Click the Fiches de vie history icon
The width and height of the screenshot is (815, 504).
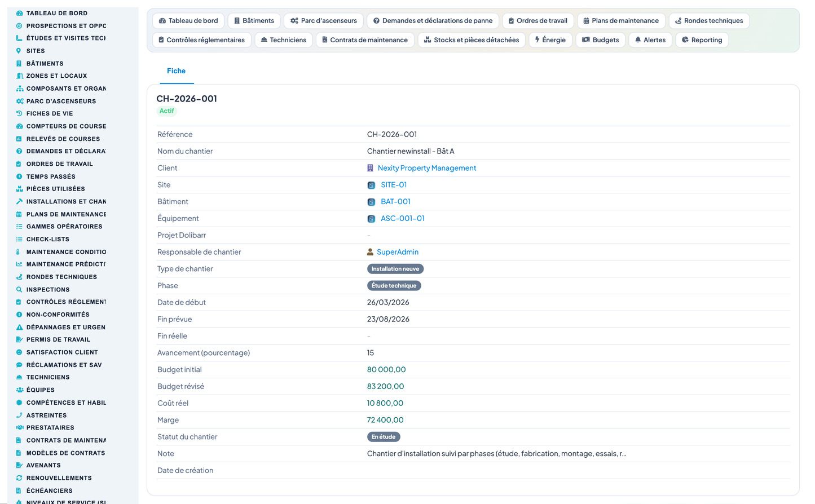tap(19, 113)
